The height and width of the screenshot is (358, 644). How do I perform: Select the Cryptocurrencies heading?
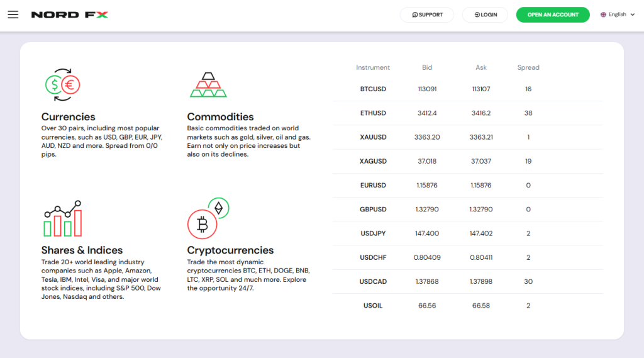[230, 250]
